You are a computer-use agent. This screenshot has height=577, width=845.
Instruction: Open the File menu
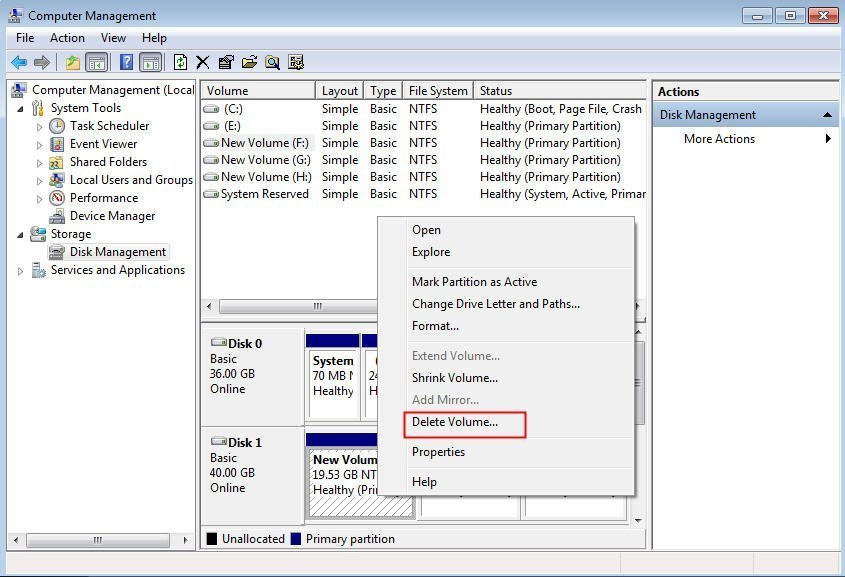[x=25, y=38]
